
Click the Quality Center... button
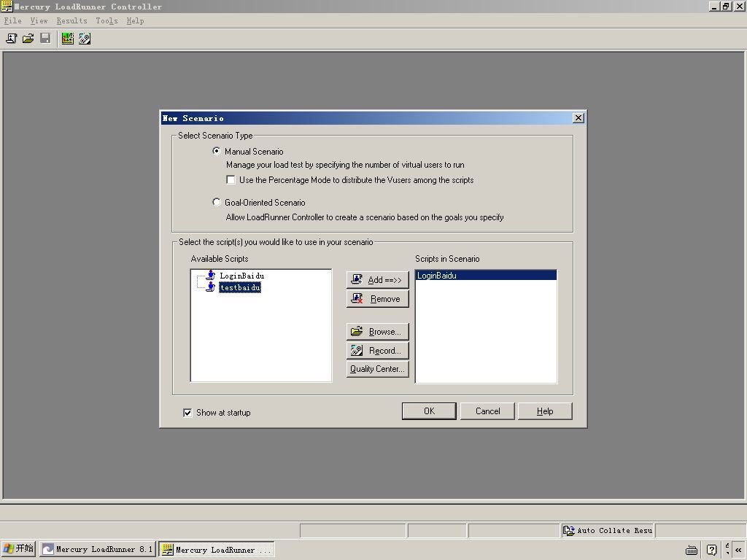click(378, 368)
